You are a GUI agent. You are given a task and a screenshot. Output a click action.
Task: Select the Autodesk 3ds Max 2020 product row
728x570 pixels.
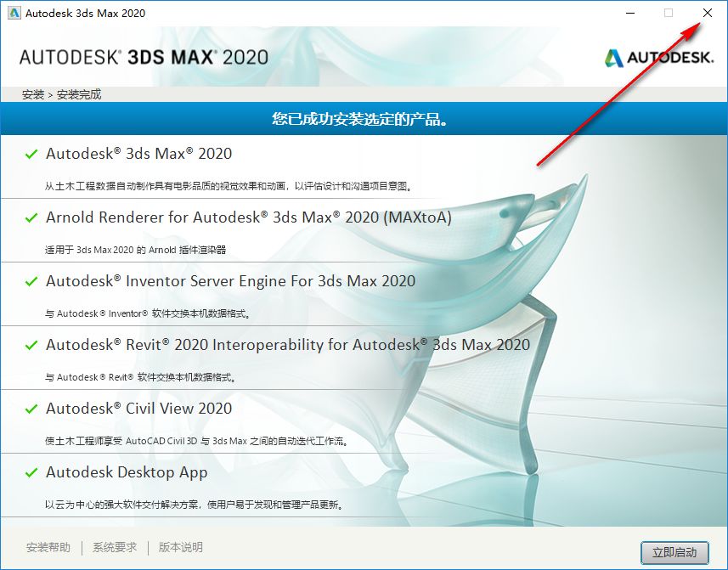136,154
